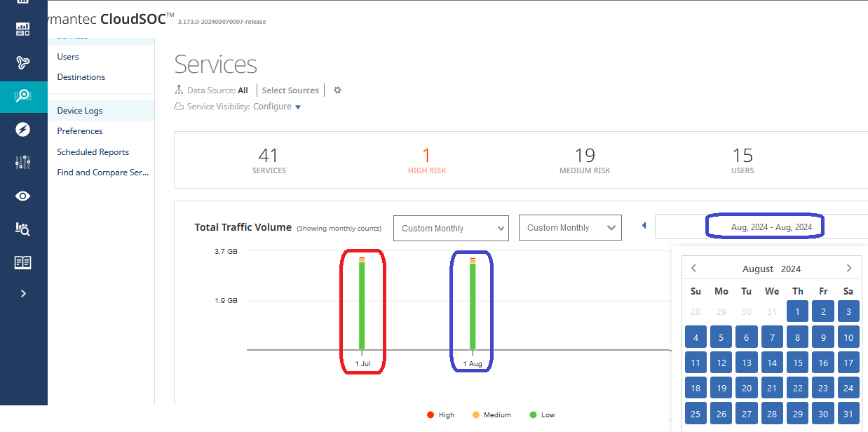Screen dimensions: 868x432
Task: Click the 1.9 GB axis label
Action: [226, 301]
